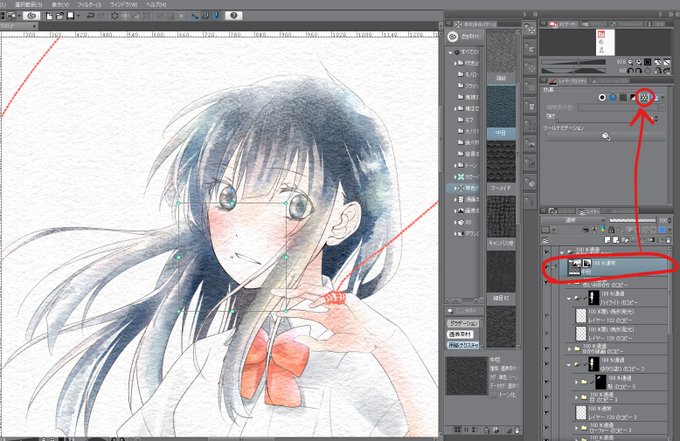Toggle eye of 目 のコピー 3 folder

pos(546,397)
